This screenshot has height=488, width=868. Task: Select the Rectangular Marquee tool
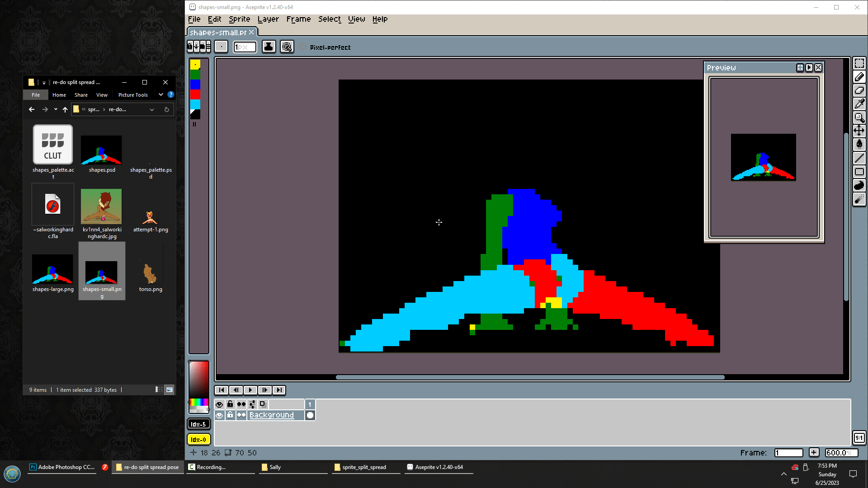click(859, 64)
